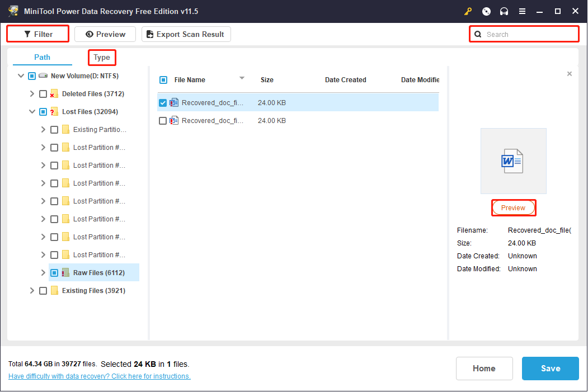This screenshot has height=392, width=588.
Task: Go back with the Home button
Action: click(x=484, y=369)
